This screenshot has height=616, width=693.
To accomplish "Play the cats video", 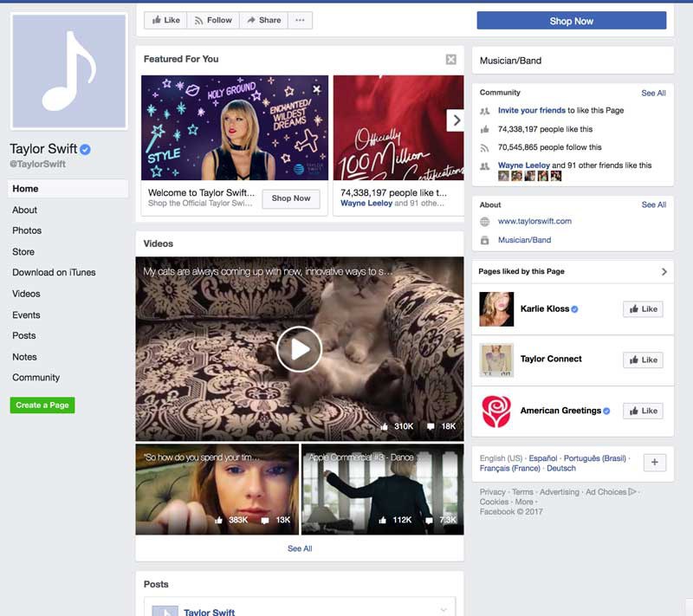I will pyautogui.click(x=299, y=349).
